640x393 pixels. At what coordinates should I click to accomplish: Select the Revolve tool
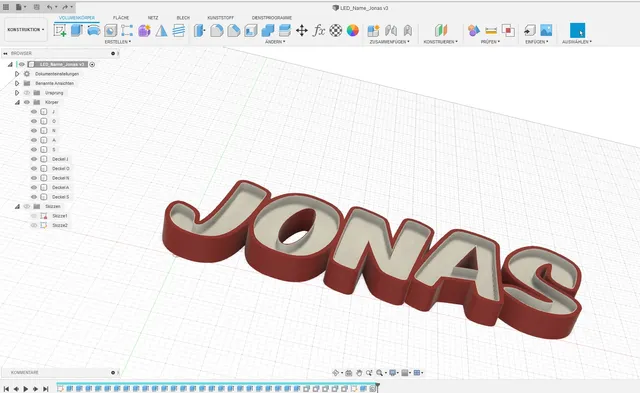tap(93, 31)
